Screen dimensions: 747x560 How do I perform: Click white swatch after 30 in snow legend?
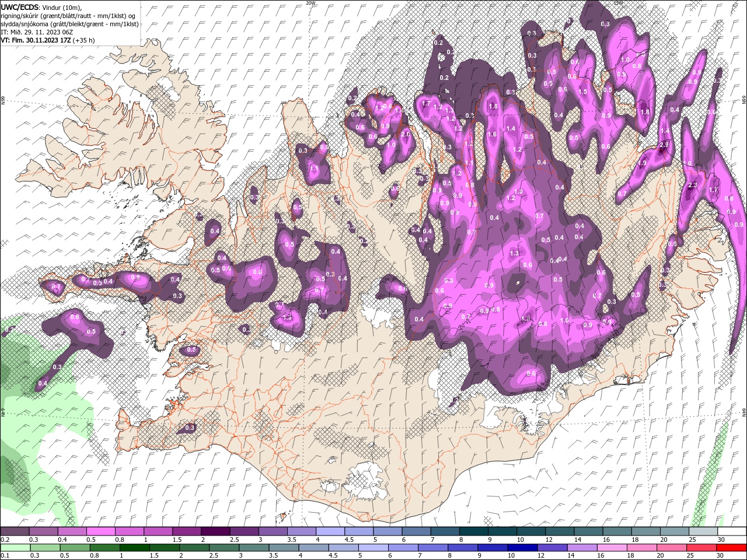(732, 531)
